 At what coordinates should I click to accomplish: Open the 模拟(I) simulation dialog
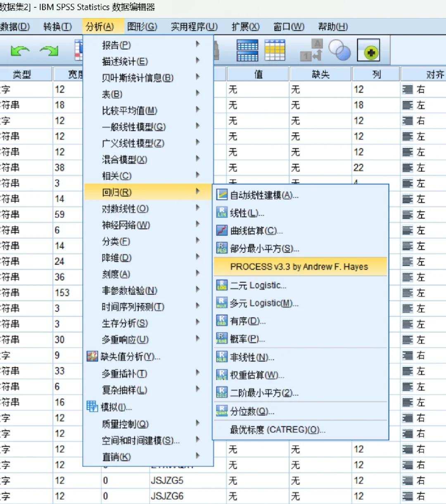pyautogui.click(x=116, y=407)
